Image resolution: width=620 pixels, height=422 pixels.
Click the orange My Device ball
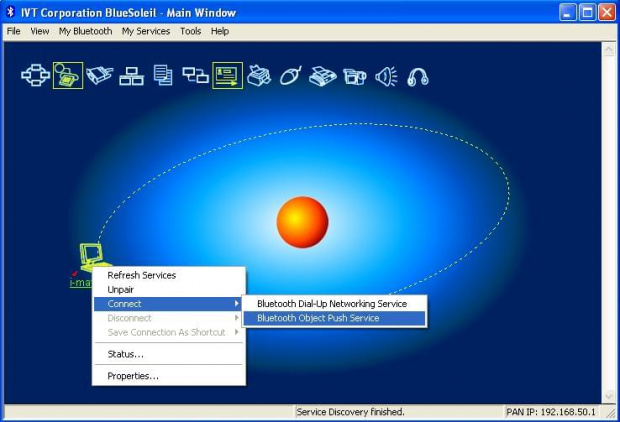click(302, 222)
